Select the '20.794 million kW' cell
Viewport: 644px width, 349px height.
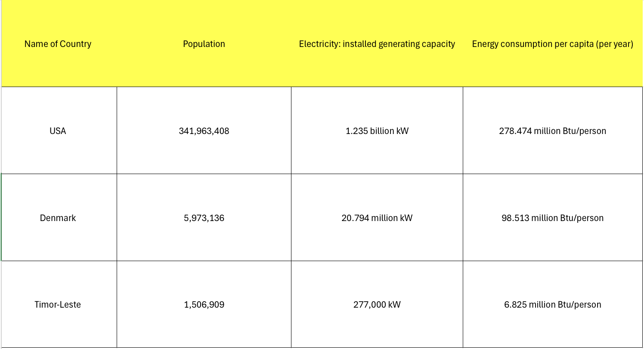click(x=377, y=218)
